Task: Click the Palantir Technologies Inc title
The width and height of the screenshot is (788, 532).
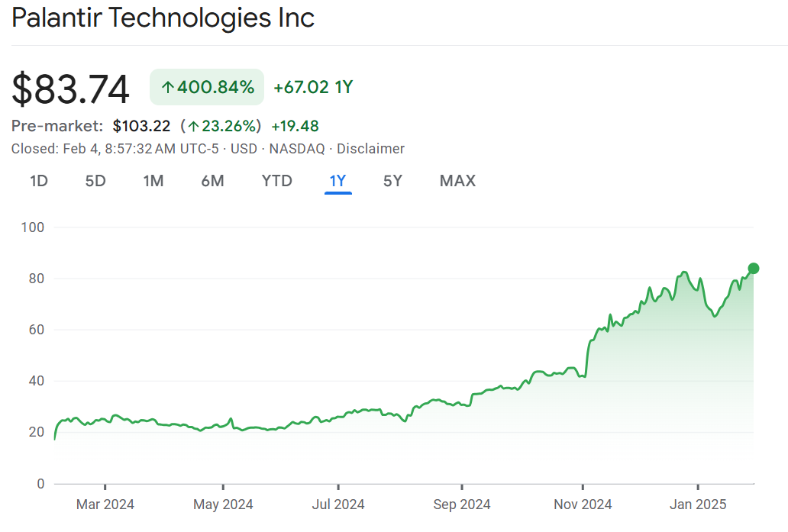Action: click(163, 18)
